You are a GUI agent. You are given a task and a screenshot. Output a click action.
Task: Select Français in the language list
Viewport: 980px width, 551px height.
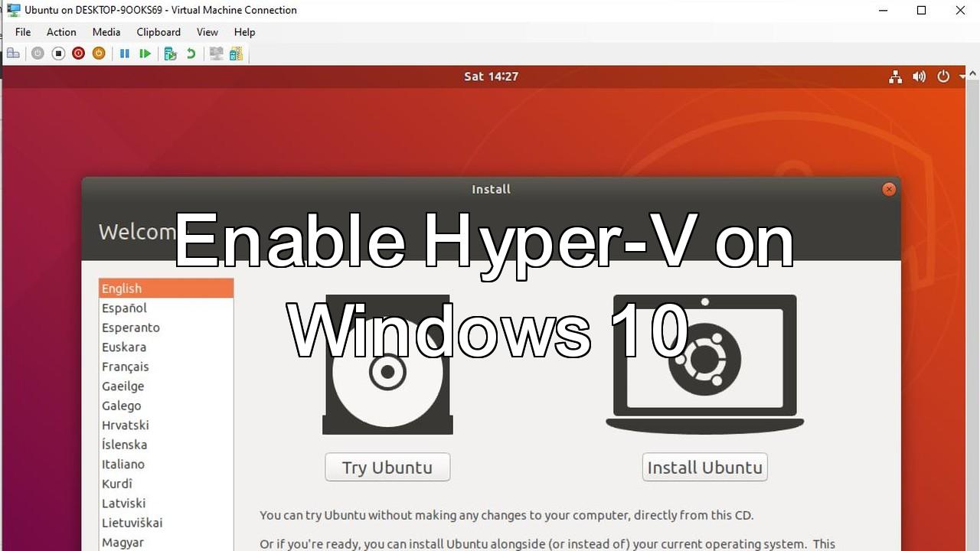pyautogui.click(x=126, y=367)
